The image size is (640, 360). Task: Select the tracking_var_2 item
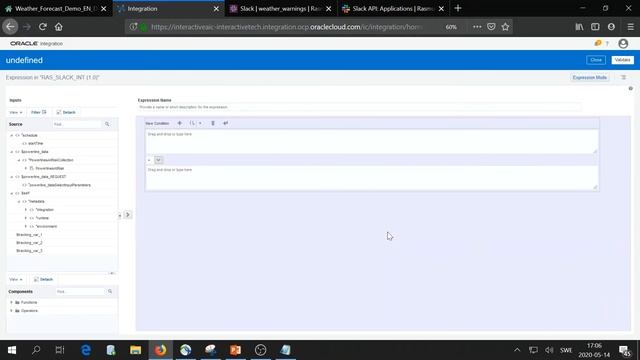(29, 242)
